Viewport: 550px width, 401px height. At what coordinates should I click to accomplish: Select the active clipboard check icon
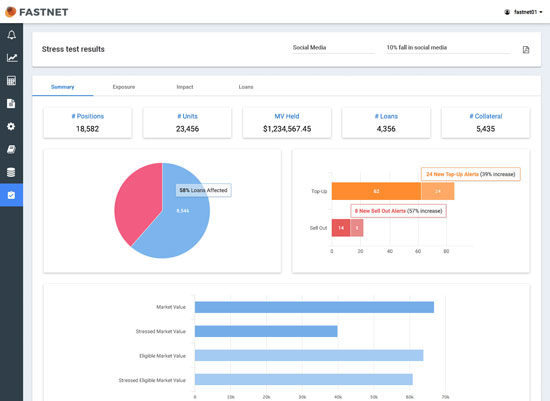(11, 195)
